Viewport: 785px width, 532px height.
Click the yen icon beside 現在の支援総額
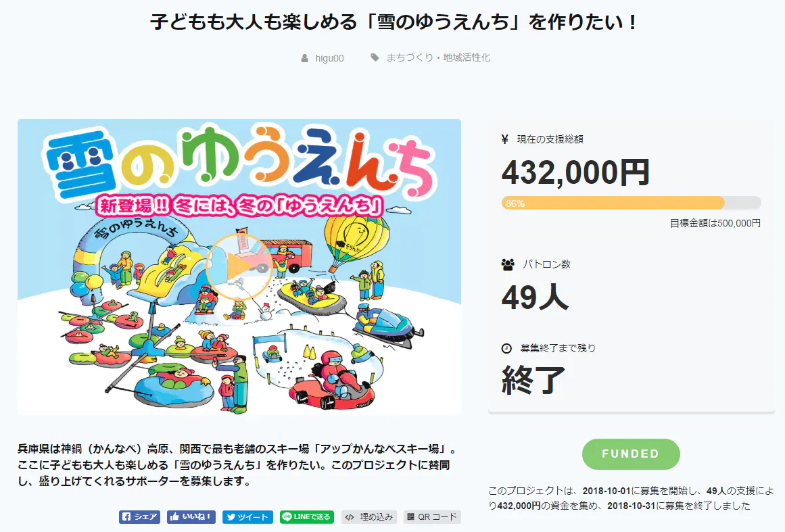tap(505, 139)
